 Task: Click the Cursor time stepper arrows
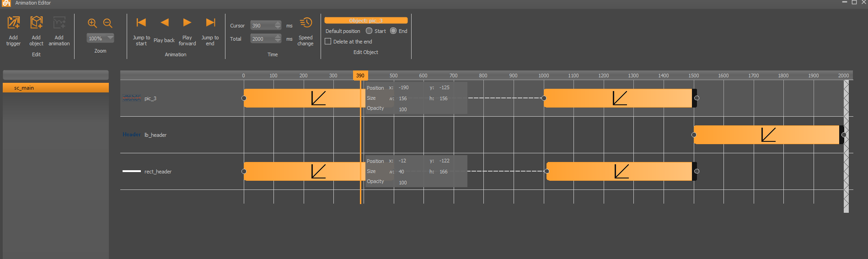coord(278,26)
